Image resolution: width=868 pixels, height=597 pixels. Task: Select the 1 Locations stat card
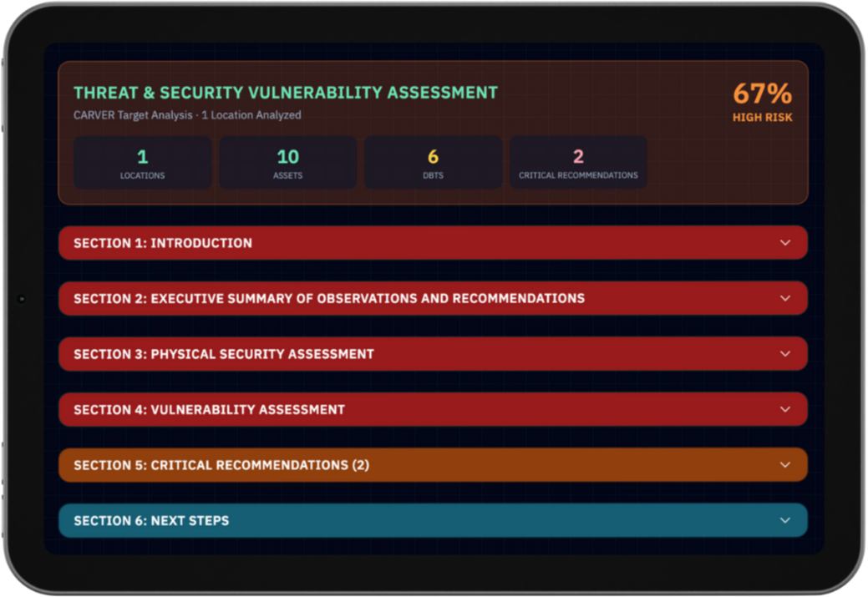pyautogui.click(x=143, y=163)
